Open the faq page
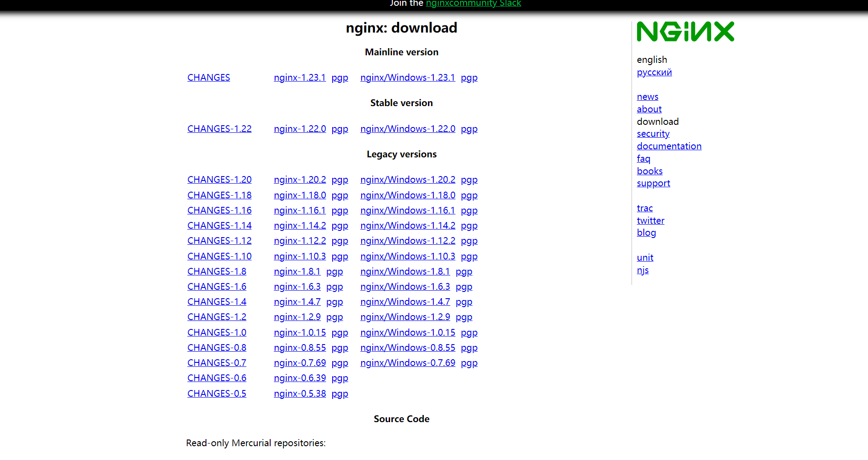Viewport: 868px width, 460px height. click(x=643, y=159)
